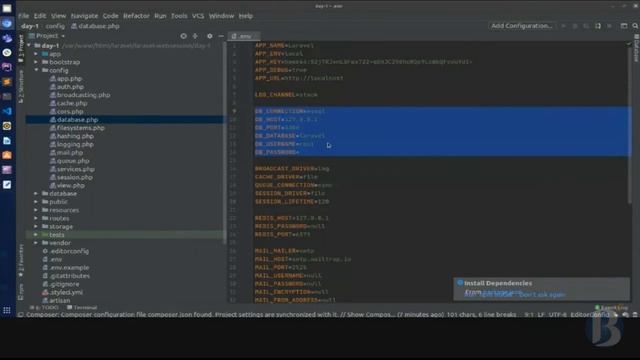Expand the app folder
The image size is (640, 360).
pos(36,54)
